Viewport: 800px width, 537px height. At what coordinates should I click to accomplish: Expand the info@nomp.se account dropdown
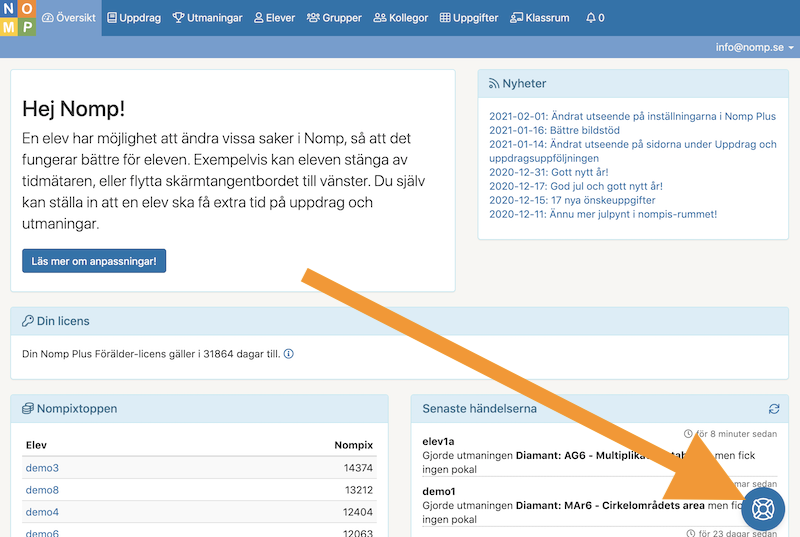pyautogui.click(x=755, y=47)
